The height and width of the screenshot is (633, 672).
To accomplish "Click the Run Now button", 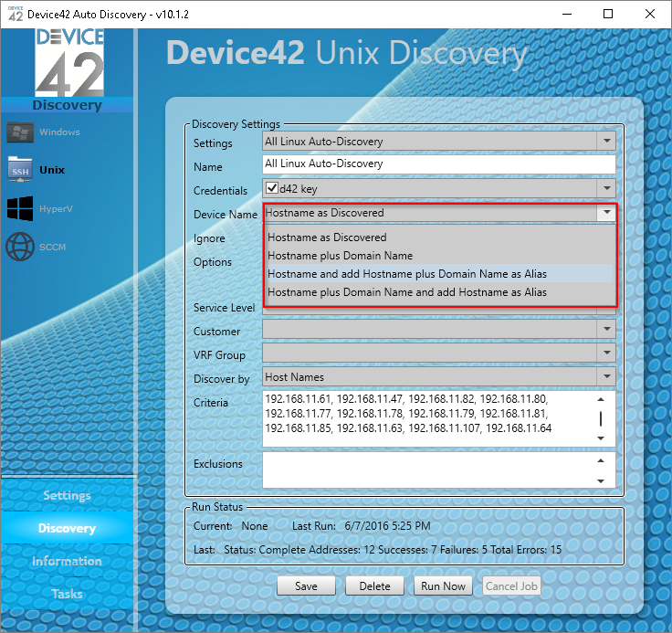I will point(443,586).
